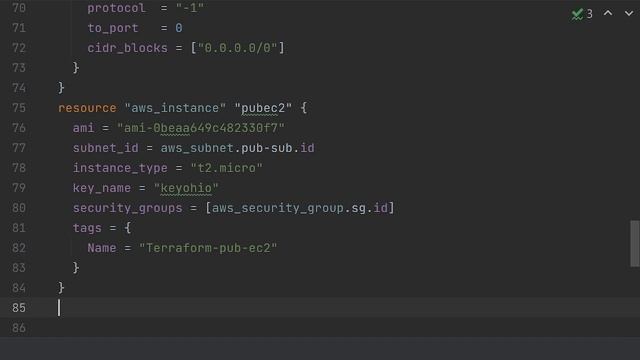Click 'key_name' attribute on line 79
This screenshot has width=640, height=360.
pyautogui.click(x=102, y=188)
